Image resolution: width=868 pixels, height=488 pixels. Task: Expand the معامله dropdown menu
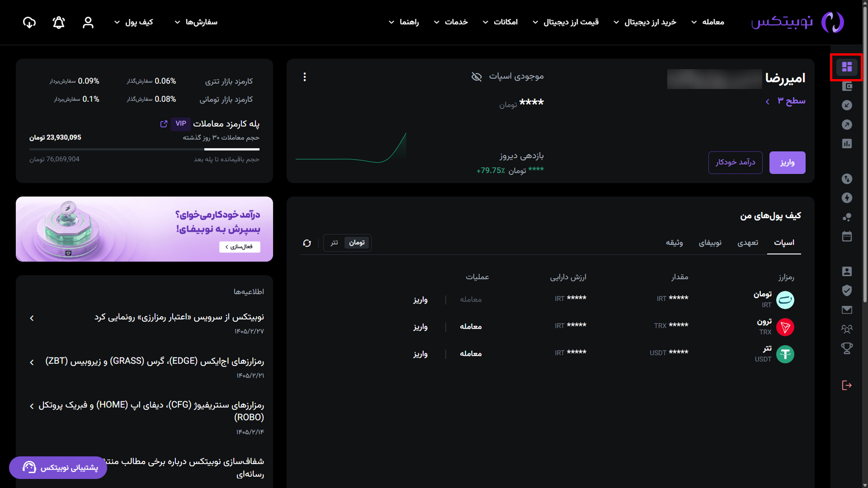tap(708, 22)
